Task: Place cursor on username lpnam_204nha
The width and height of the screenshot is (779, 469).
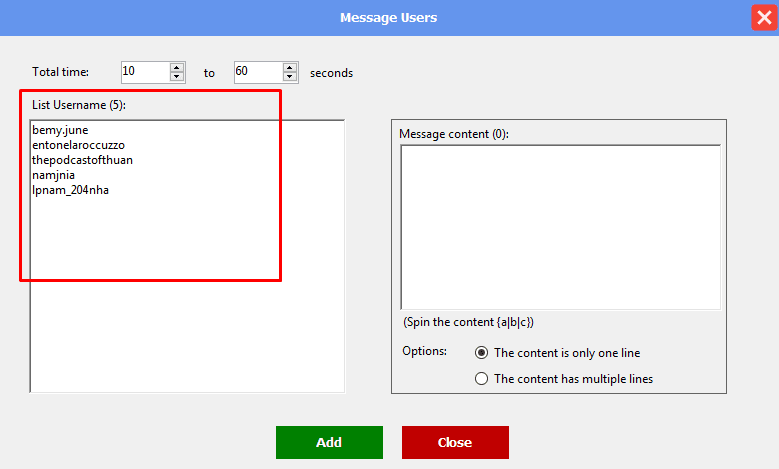Action: [x=70, y=190]
